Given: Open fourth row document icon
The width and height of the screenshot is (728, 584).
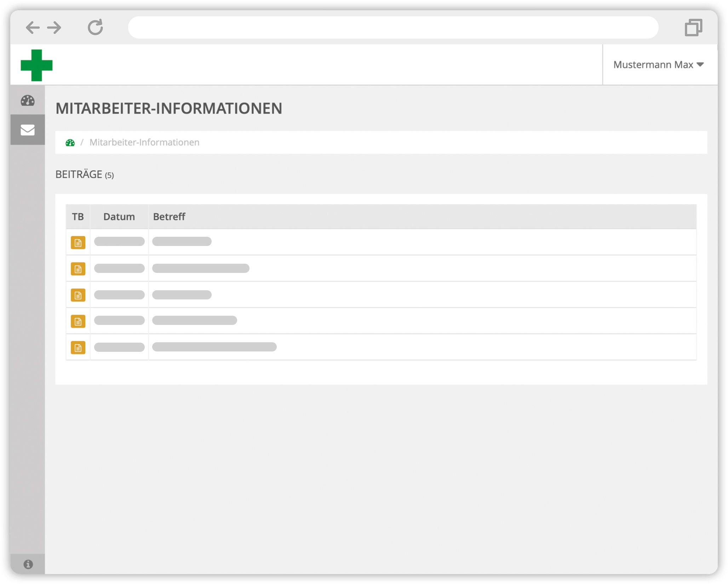Looking at the screenshot, I should coord(78,321).
